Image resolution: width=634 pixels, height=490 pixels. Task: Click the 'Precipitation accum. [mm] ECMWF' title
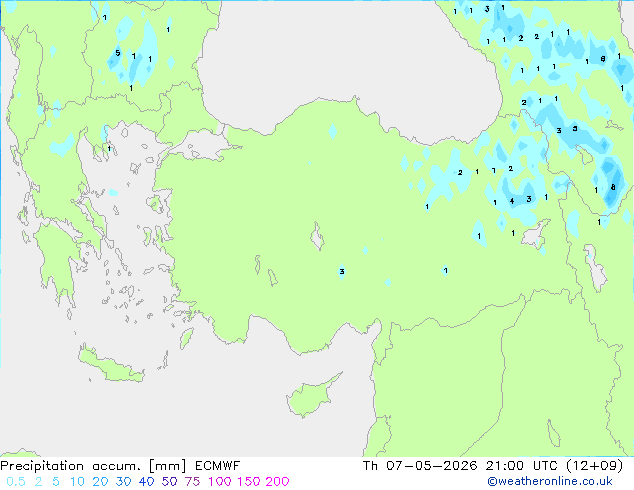(120, 466)
